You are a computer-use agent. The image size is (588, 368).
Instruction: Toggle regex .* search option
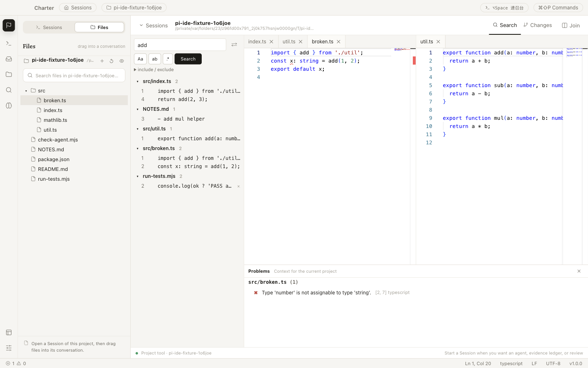[x=168, y=59]
